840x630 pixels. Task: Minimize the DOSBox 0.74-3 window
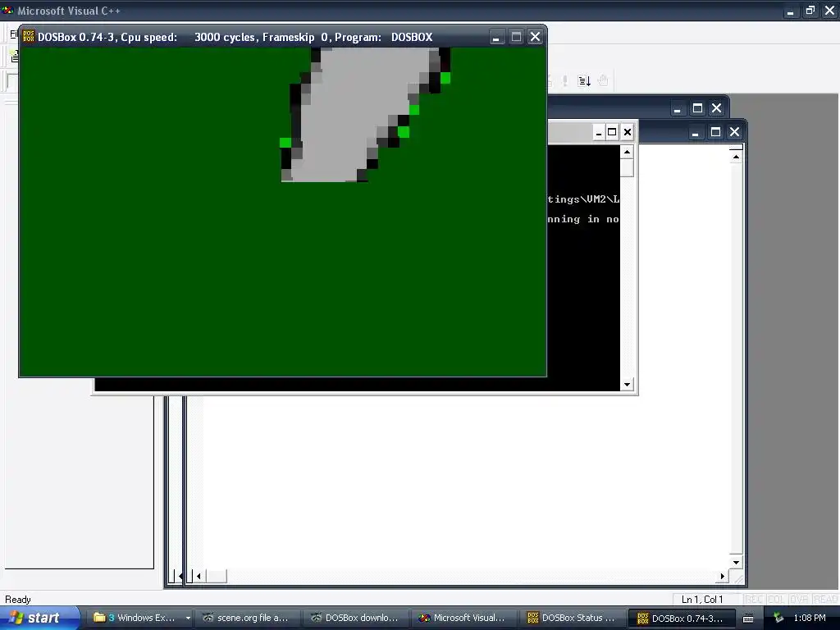[x=496, y=37]
